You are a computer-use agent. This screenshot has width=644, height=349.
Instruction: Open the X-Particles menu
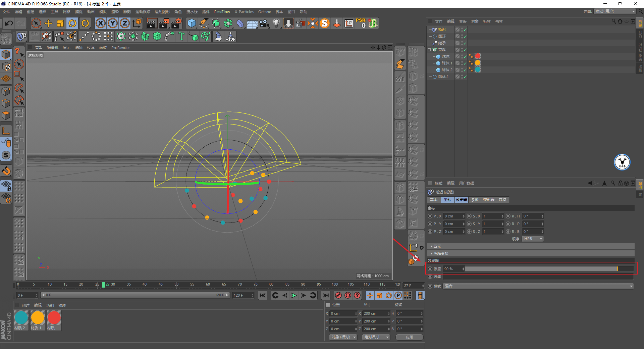(x=244, y=12)
